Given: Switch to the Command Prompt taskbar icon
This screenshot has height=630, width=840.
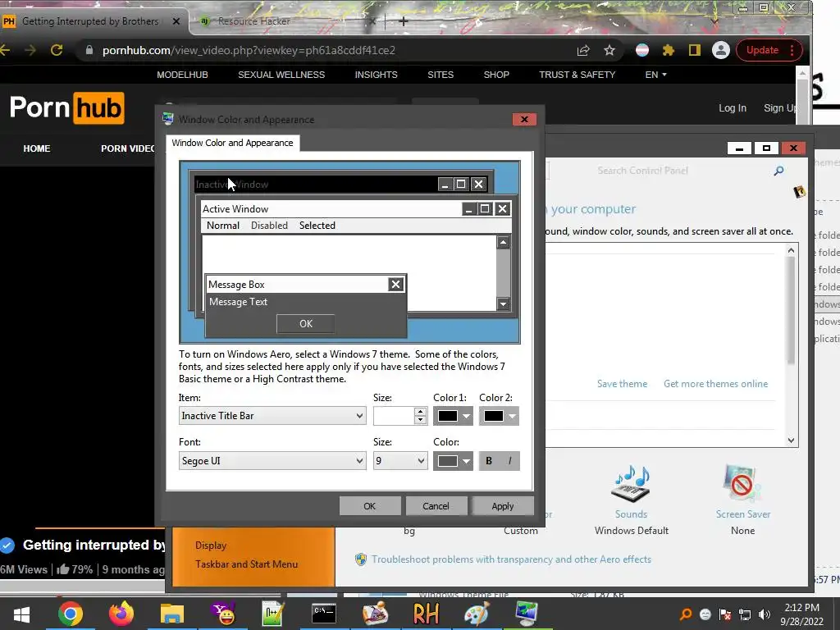Looking at the screenshot, I should point(324,614).
